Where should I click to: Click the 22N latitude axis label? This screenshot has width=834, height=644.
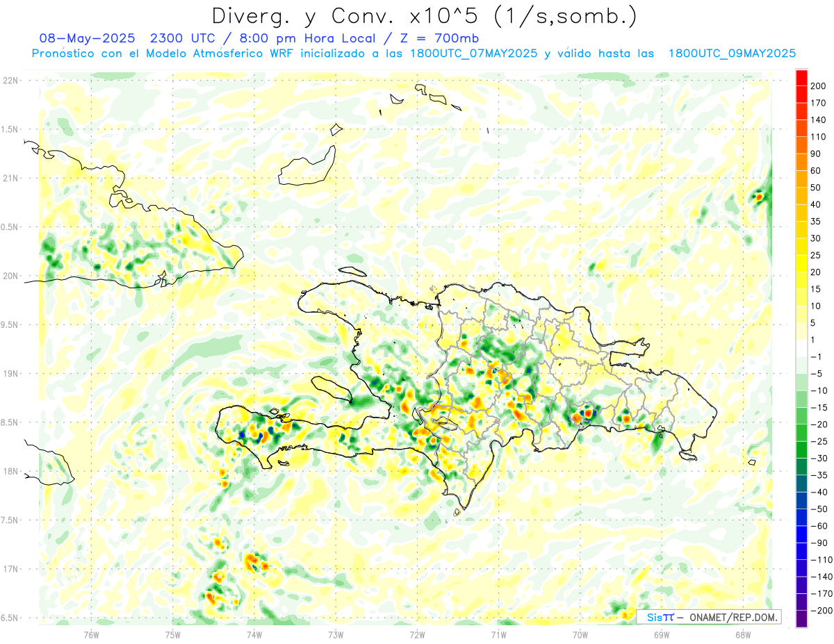pyautogui.click(x=10, y=81)
